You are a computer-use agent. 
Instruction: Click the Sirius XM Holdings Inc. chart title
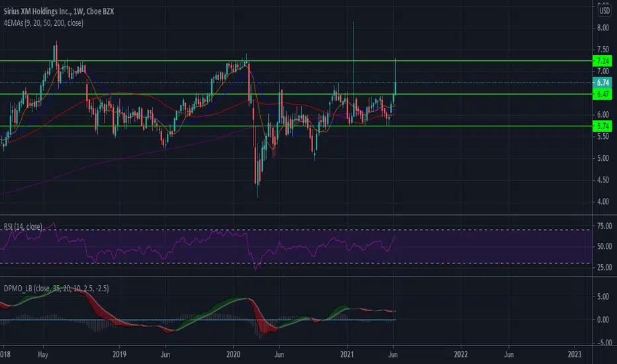59,11
